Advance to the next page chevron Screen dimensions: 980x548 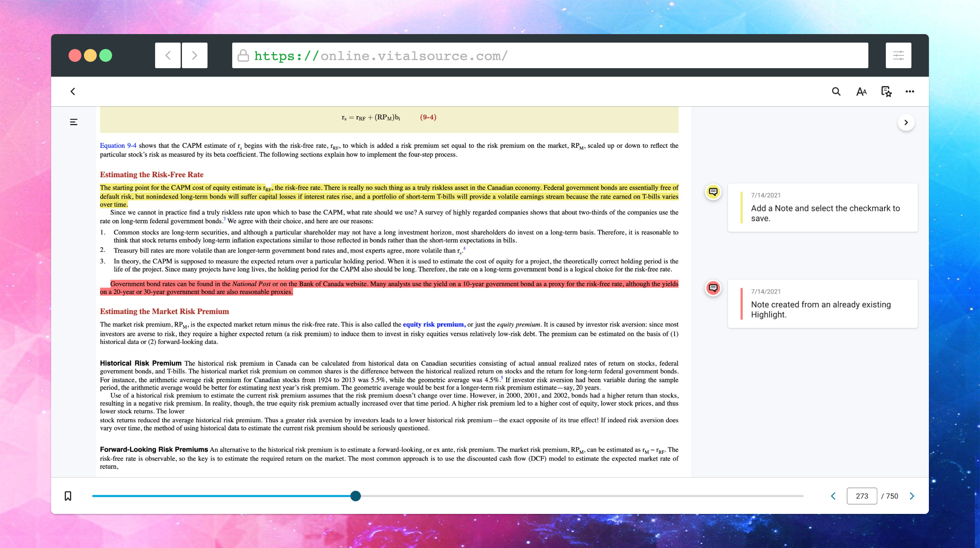[x=912, y=496]
